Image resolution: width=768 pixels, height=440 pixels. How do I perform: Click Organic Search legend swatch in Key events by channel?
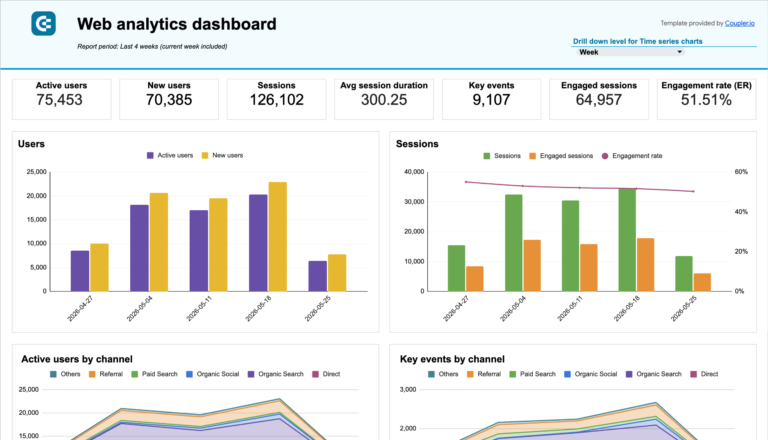(x=629, y=374)
